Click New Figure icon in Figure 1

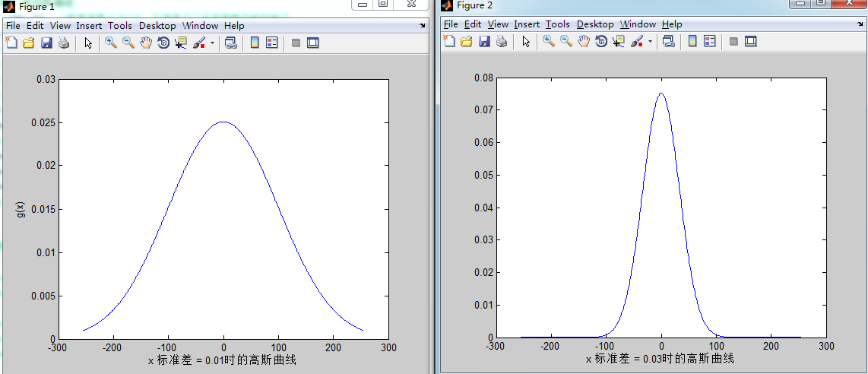(11, 43)
